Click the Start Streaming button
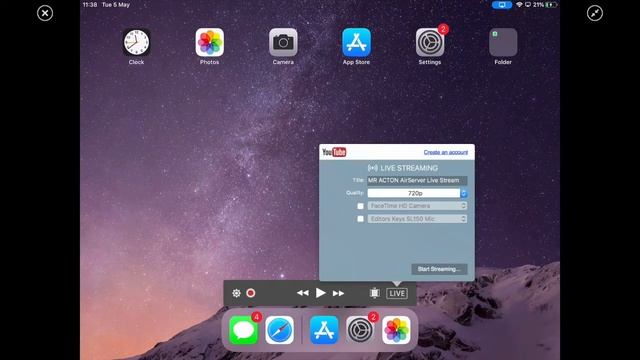 click(439, 269)
